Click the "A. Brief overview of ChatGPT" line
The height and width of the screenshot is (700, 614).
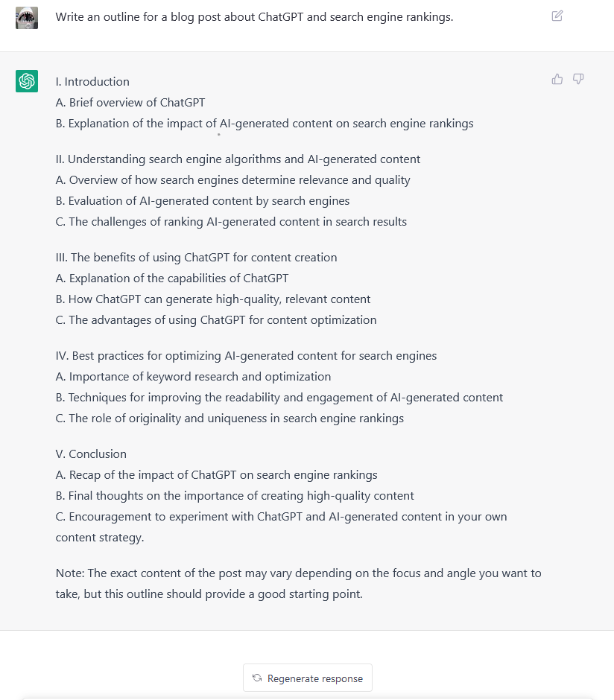pyautogui.click(x=130, y=103)
